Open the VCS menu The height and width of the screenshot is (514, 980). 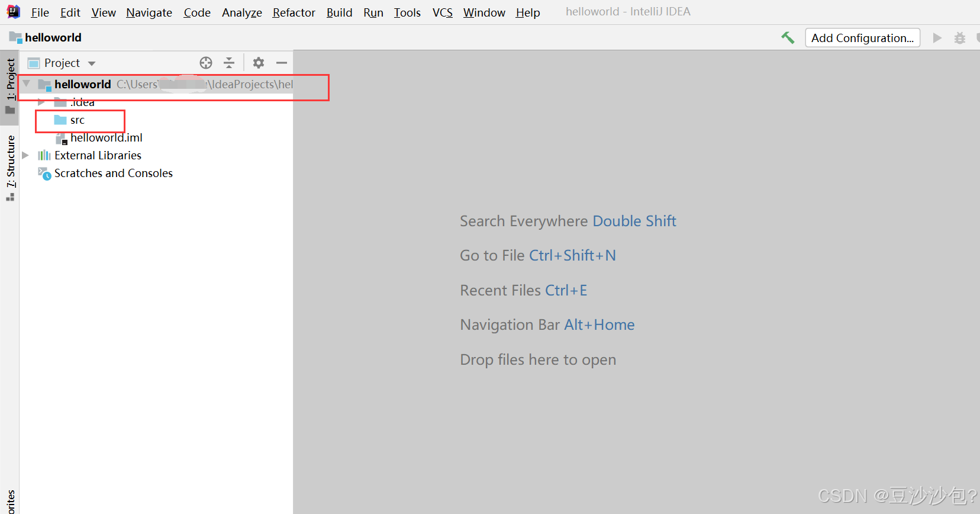point(443,12)
